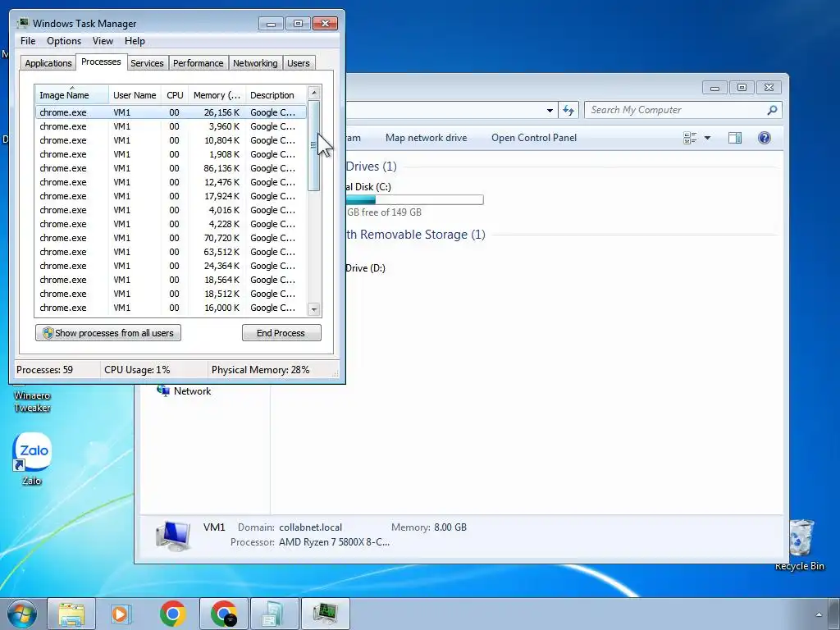Open the Help menu in Task Manager
Viewport: 840px width, 630px height.
click(135, 41)
